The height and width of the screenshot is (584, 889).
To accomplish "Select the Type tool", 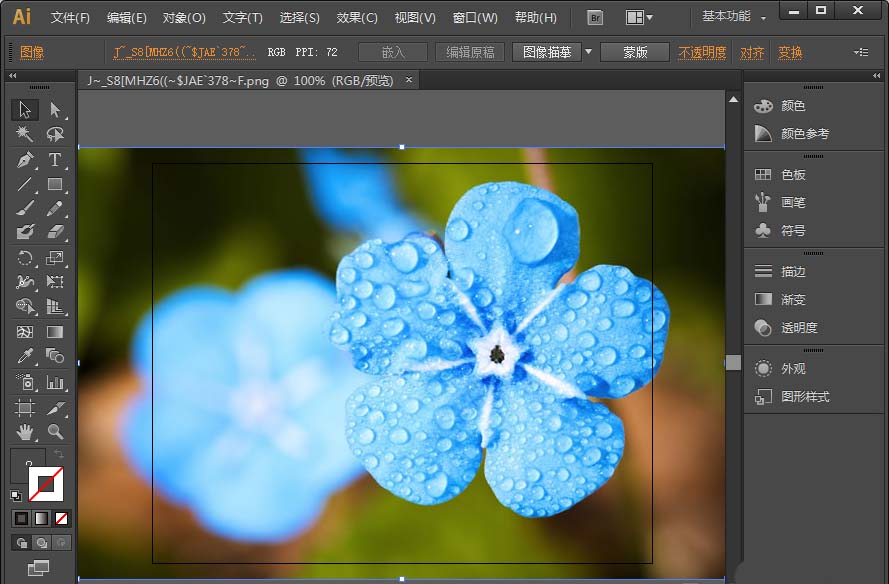I will tap(55, 160).
